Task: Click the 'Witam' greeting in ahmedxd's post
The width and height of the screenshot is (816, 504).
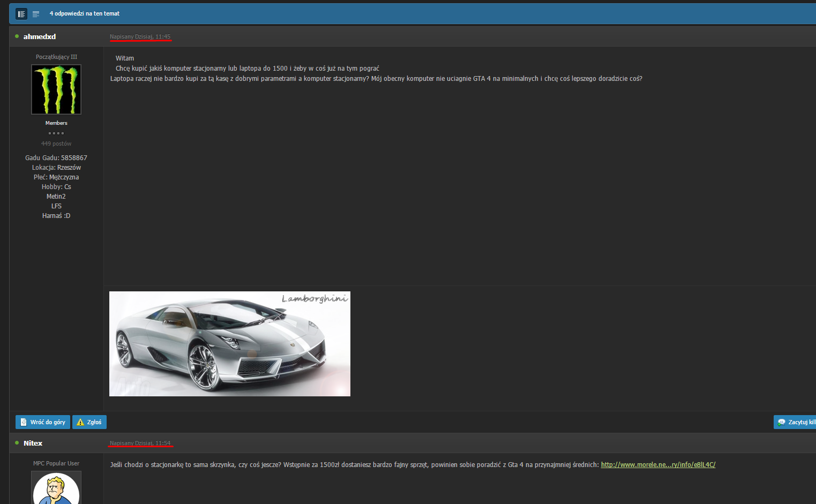Action: (125, 58)
